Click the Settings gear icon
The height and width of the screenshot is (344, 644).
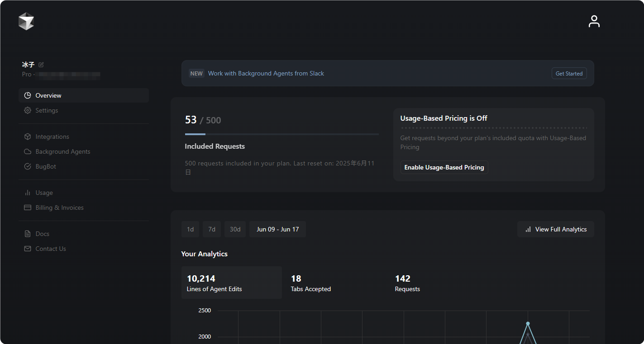click(28, 110)
